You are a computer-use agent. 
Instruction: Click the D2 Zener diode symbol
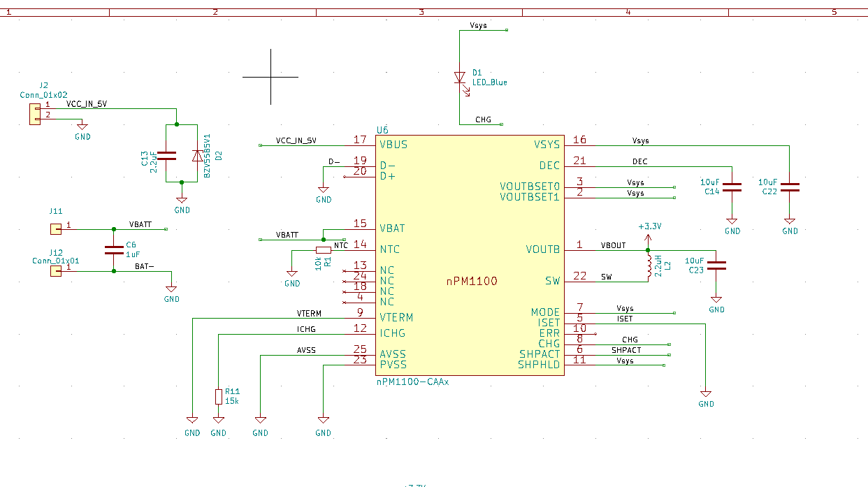pos(198,155)
